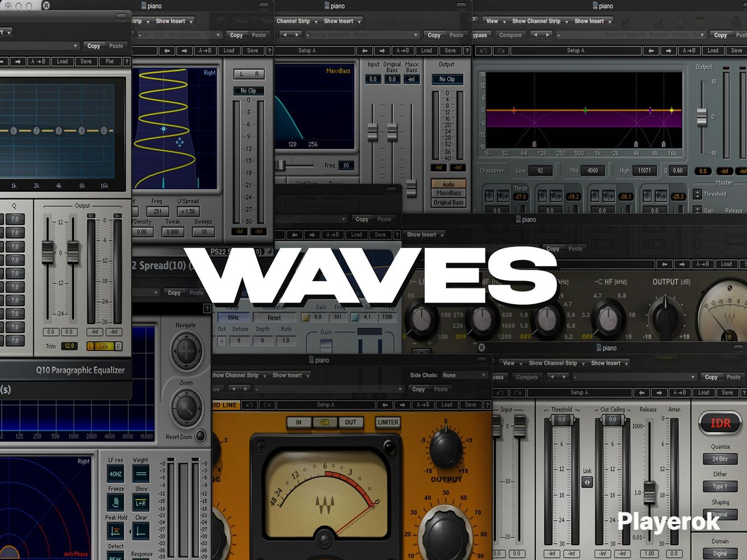Click right setup arrow in IDR limiter window
Image resolution: width=747 pixels, height=560 pixels.
click(659, 393)
